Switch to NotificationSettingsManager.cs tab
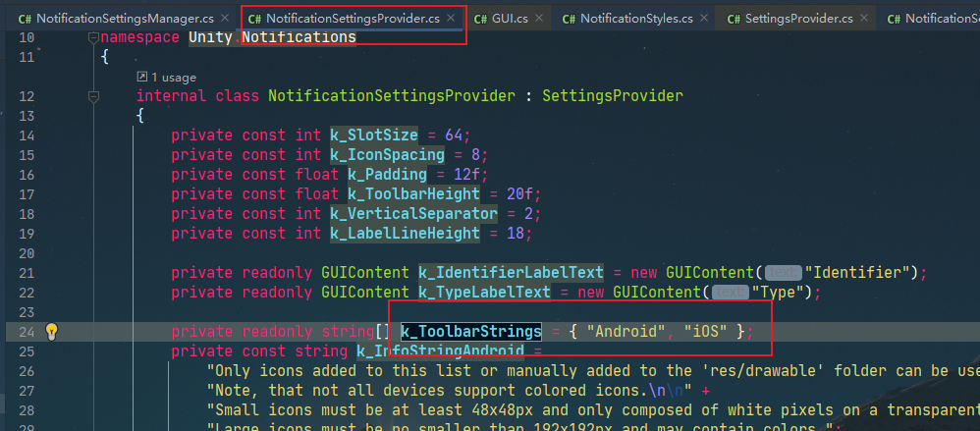Screen dimensions: 980x431 pyautogui.click(x=124, y=18)
